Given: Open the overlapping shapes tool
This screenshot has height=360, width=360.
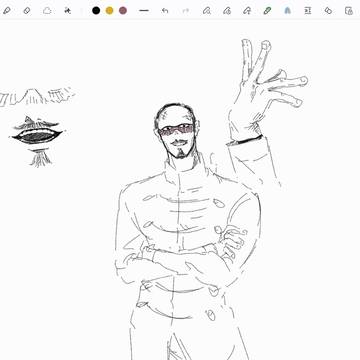Looking at the screenshot, I should pos(328,11).
